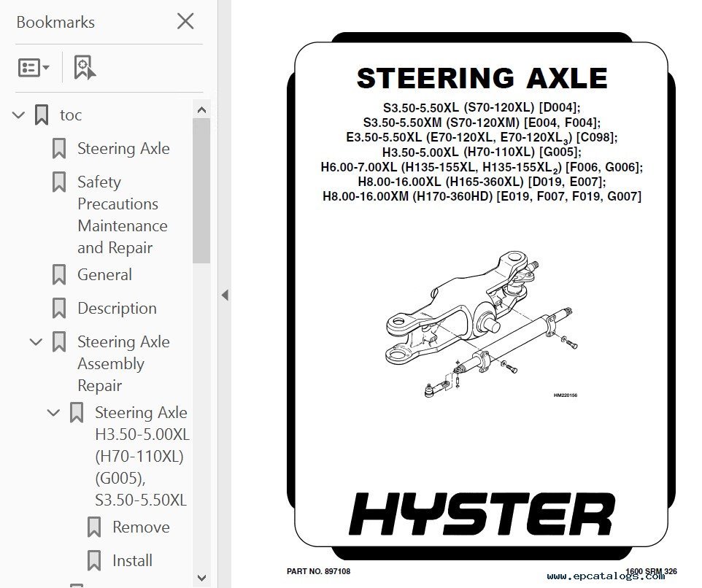
Task: Go to the Install bookmark
Action: coord(133,561)
